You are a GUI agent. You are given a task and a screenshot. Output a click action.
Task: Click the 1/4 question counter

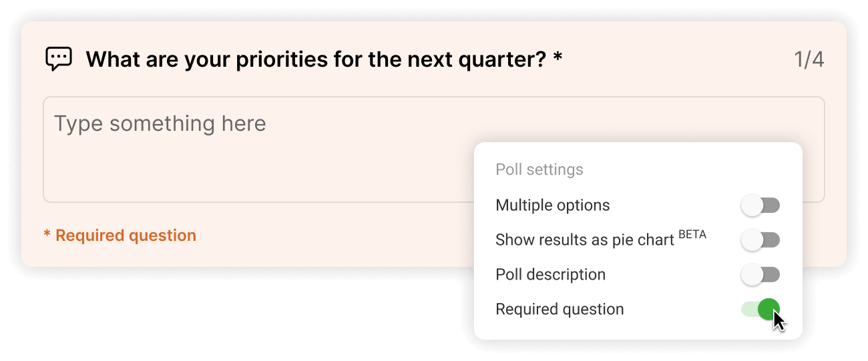tap(809, 60)
